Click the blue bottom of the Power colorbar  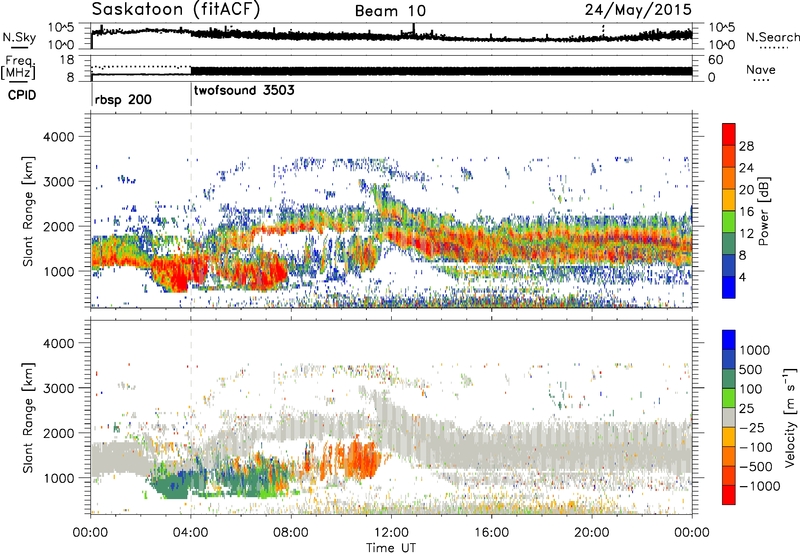tap(729, 287)
